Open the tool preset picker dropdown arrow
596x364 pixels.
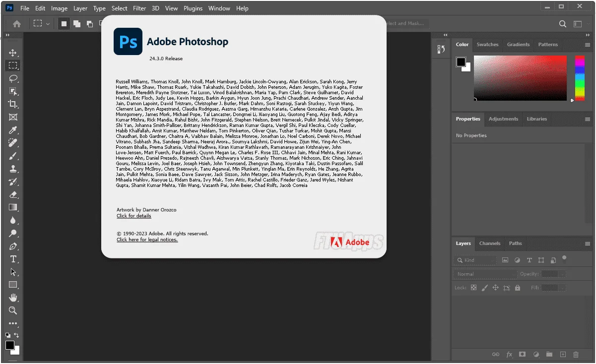click(48, 24)
